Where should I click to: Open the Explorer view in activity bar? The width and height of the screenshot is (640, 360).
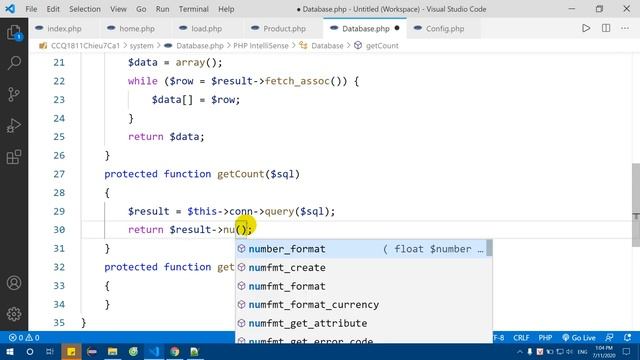click(14, 32)
